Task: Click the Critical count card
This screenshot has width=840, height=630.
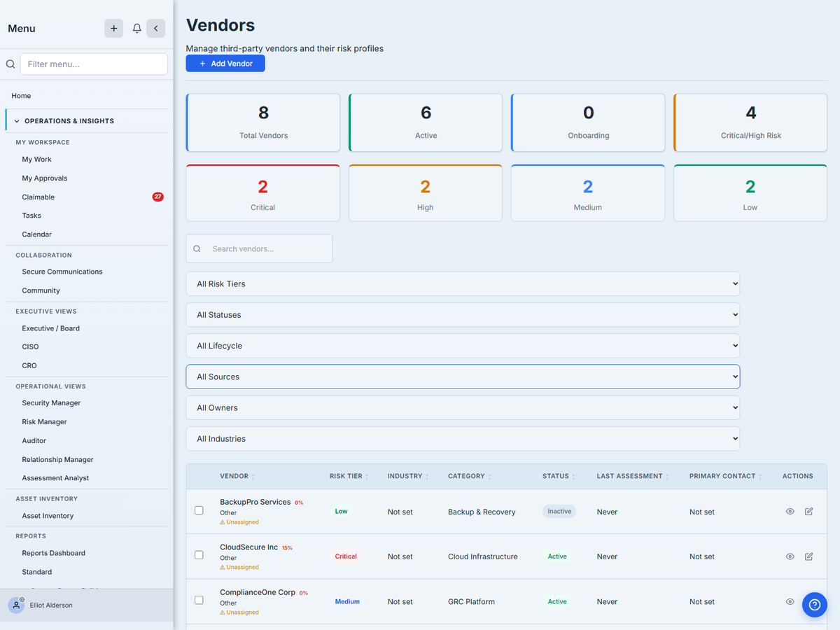Action: (263, 193)
